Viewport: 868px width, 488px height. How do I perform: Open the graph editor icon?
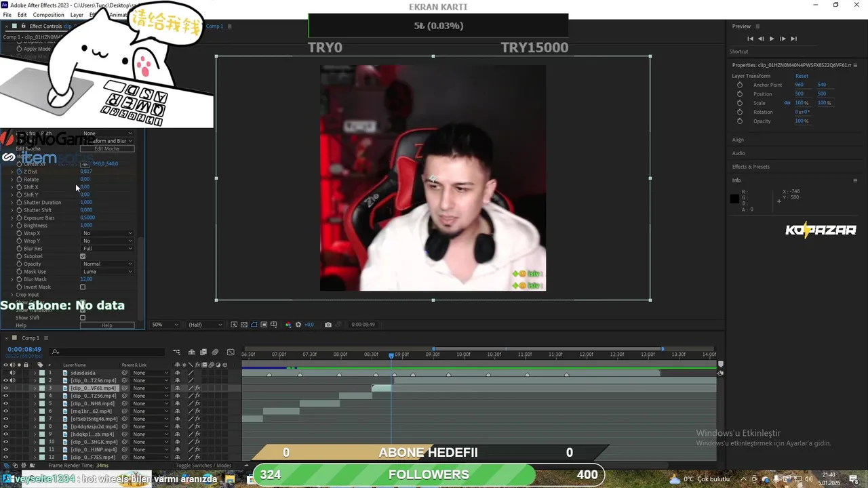[x=231, y=352]
